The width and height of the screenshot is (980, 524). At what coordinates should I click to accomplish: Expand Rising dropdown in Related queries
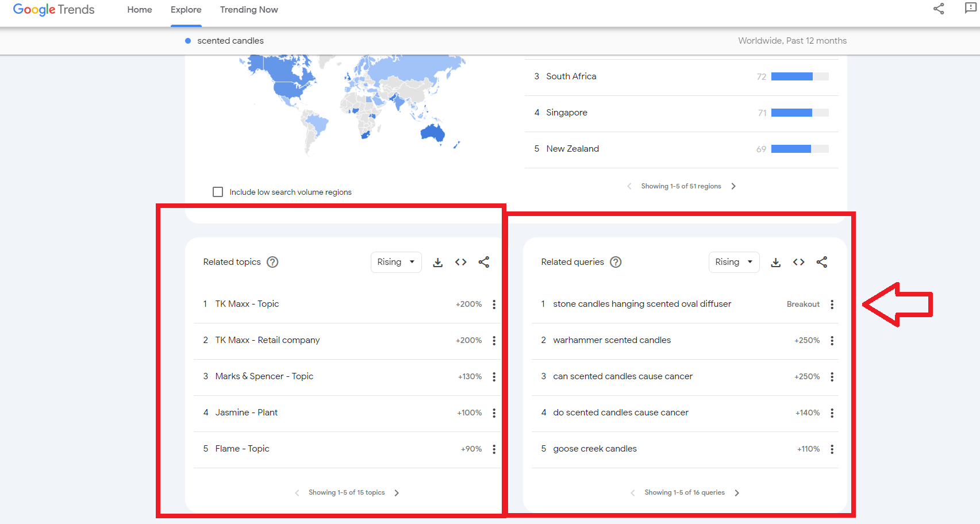point(734,262)
